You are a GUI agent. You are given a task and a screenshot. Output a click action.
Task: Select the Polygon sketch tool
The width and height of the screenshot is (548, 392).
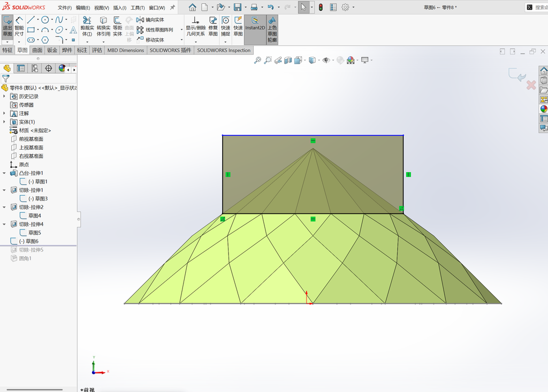pyautogui.click(x=45, y=40)
